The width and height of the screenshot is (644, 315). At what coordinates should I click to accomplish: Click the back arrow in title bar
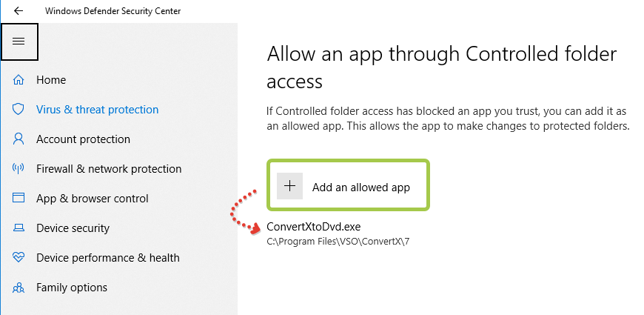pyautogui.click(x=19, y=10)
